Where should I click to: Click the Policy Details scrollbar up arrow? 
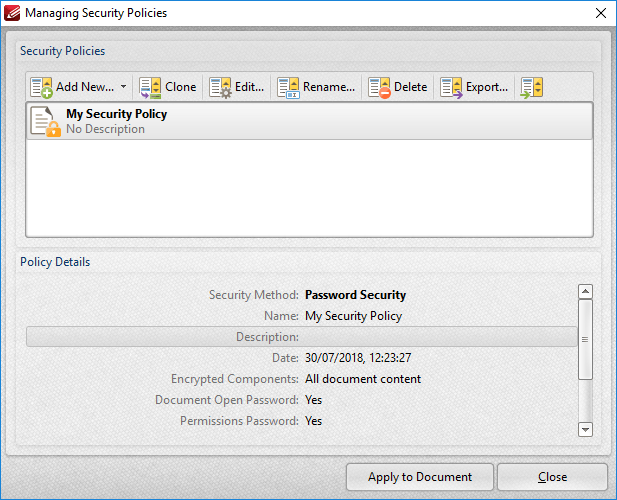click(x=585, y=292)
